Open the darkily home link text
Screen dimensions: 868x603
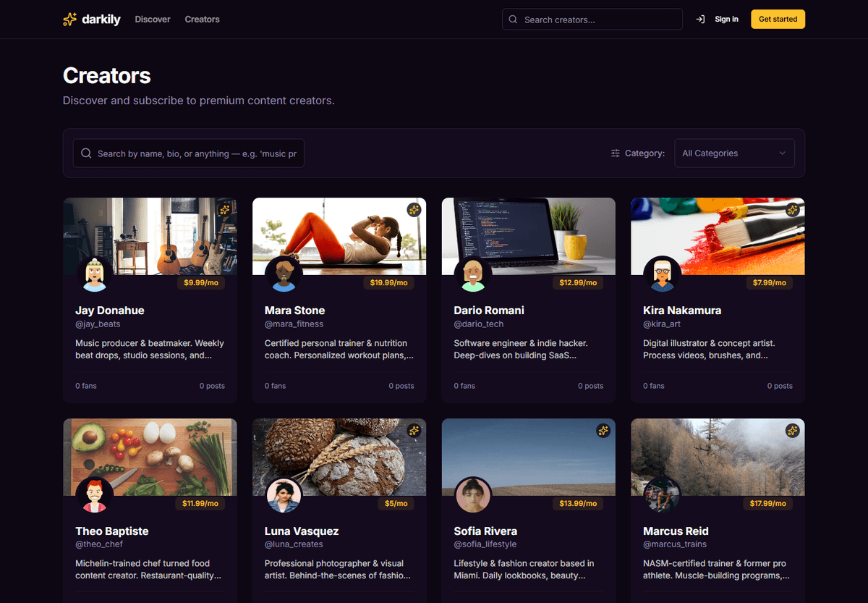(x=100, y=20)
